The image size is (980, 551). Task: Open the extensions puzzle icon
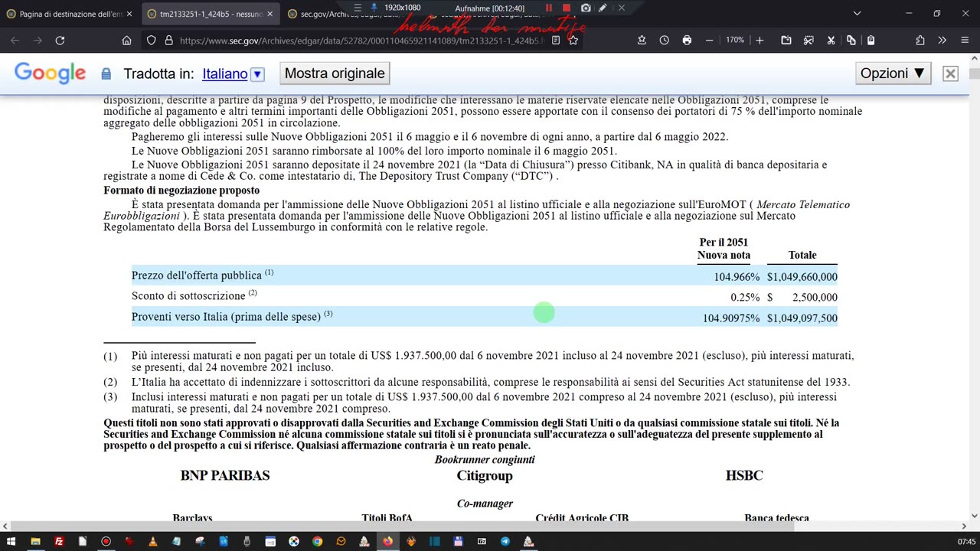coord(920,41)
